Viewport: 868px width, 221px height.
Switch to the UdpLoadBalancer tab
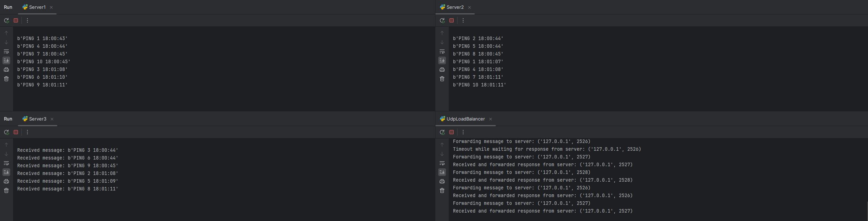465,119
